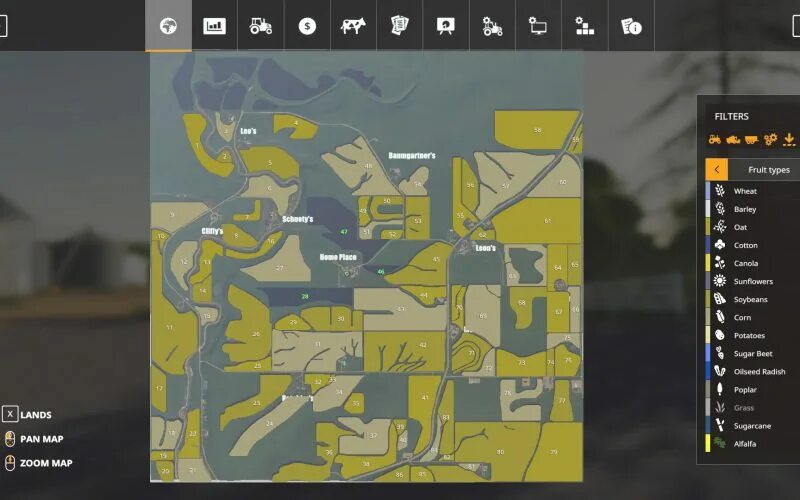Toggle the Sugar Beet filter
Viewport: 800px width, 500px height.
tap(753, 354)
